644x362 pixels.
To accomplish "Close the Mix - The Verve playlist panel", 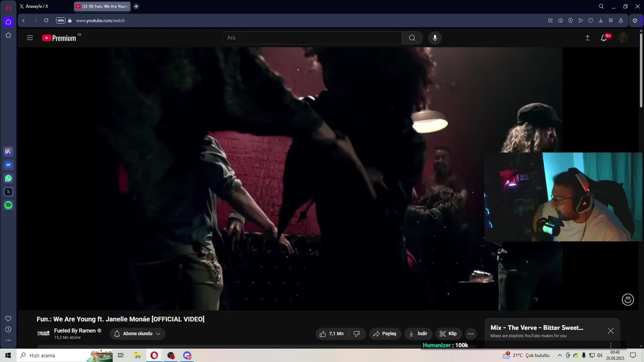I will [x=610, y=331].
